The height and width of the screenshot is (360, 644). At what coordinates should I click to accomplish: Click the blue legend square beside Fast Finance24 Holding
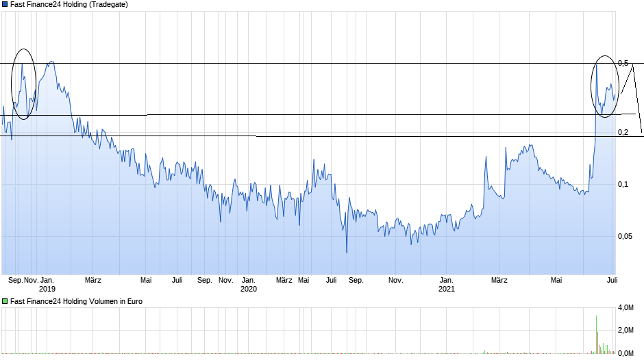click(5, 5)
